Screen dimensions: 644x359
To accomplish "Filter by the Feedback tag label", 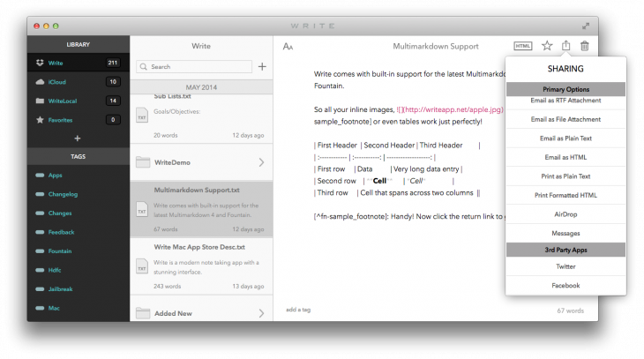I will [61, 232].
